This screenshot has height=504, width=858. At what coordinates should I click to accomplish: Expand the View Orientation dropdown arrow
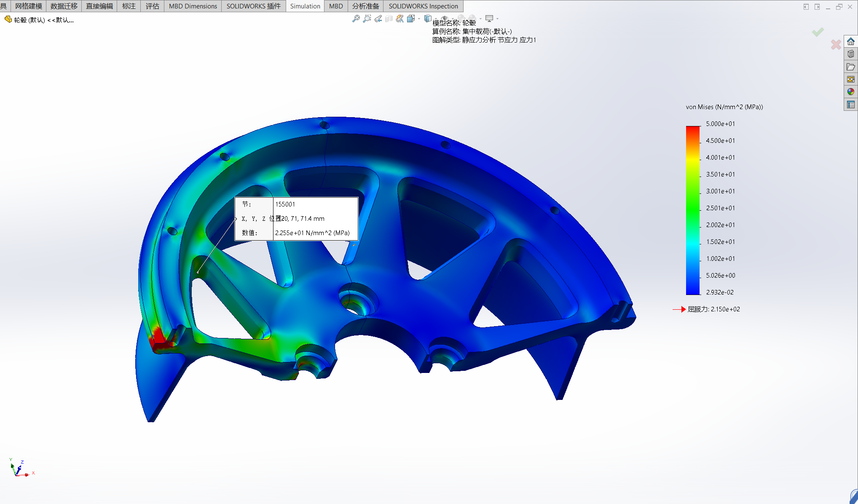click(419, 19)
